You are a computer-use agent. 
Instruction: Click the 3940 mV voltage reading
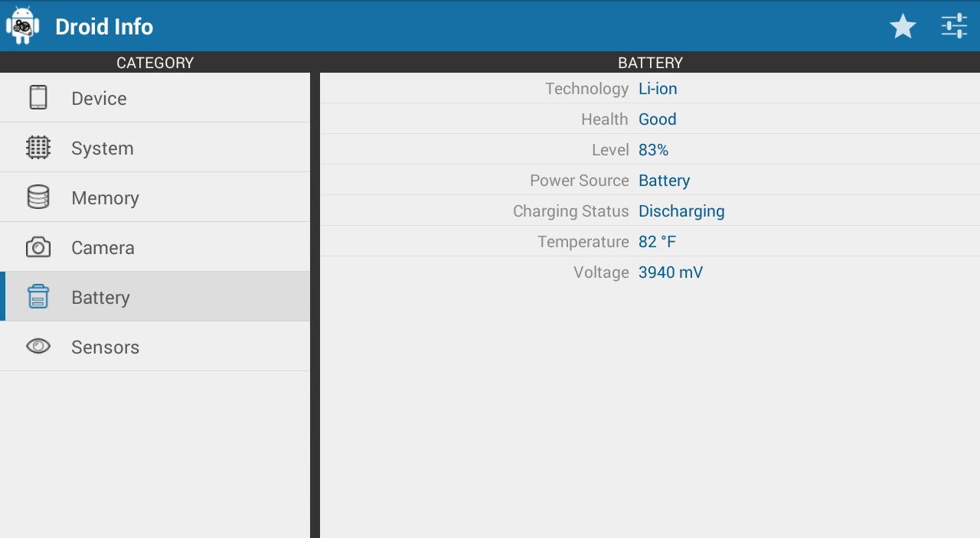(x=670, y=272)
